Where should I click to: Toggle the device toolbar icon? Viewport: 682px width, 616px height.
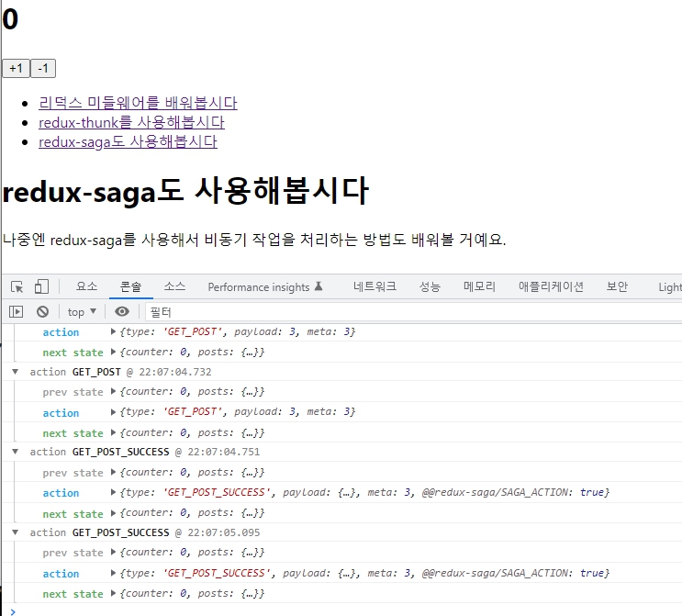pos(41,286)
